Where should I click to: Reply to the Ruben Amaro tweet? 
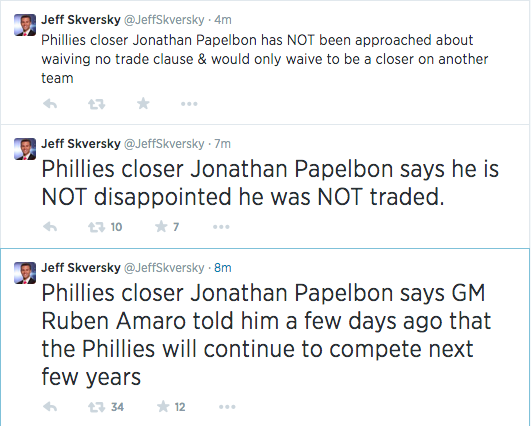point(50,406)
